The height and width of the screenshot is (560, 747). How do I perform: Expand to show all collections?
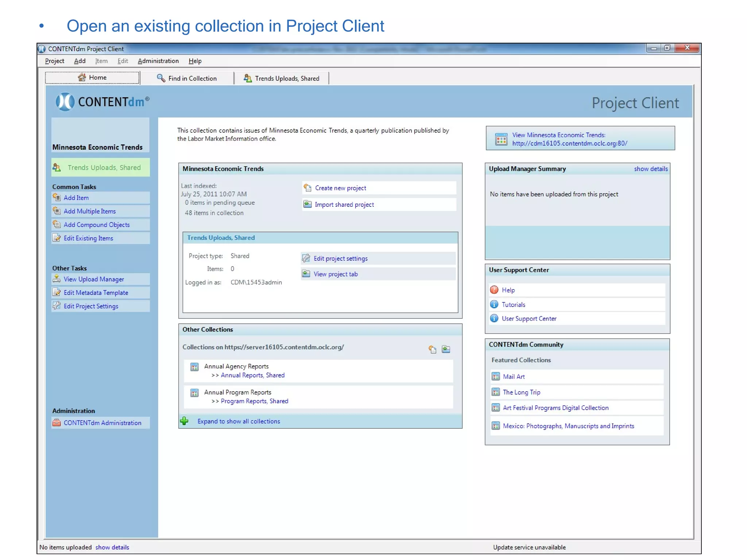coord(239,421)
